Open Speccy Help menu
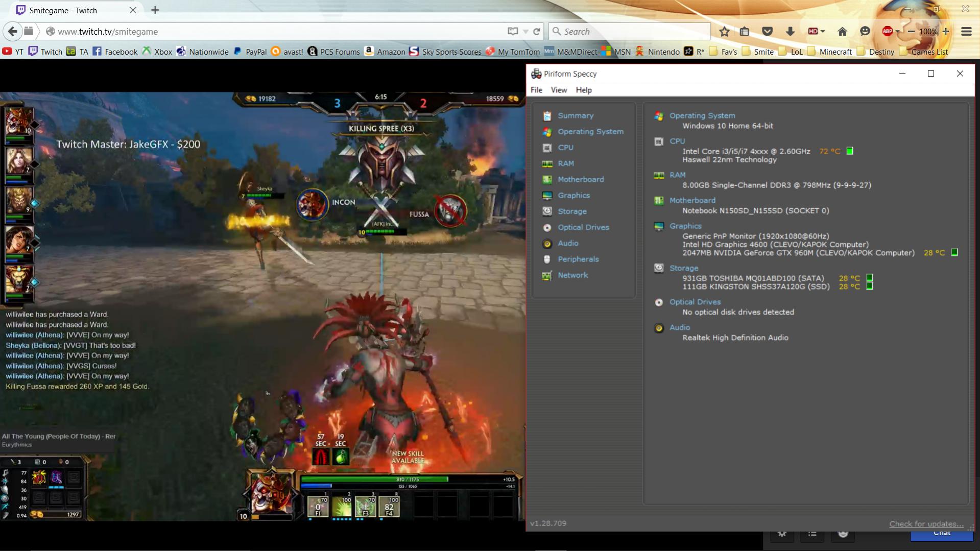The width and height of the screenshot is (980, 551). coord(584,90)
